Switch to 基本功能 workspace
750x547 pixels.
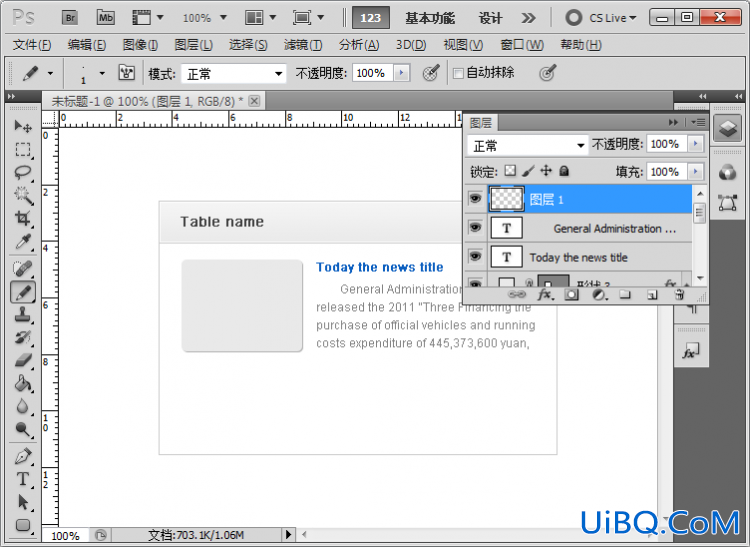430,18
